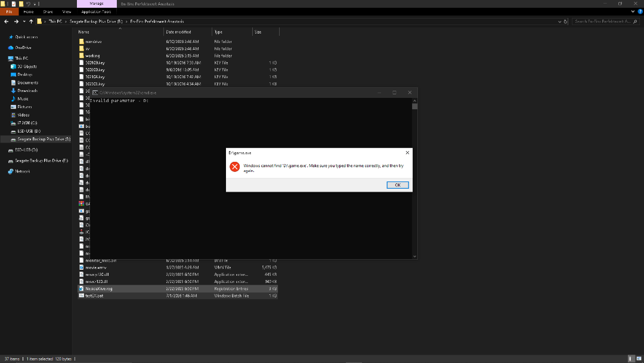Open OneDrive in the navigation pane

pyautogui.click(x=23, y=48)
